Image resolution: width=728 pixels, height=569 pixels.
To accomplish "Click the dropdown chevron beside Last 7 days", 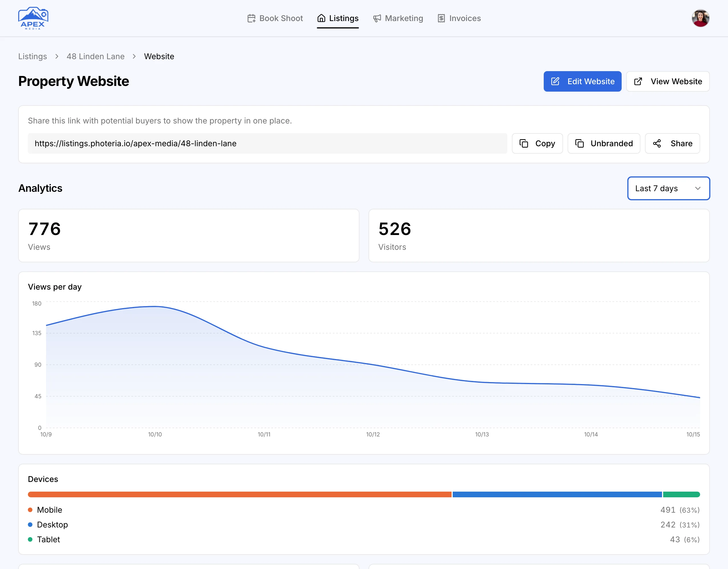I will click(x=698, y=188).
